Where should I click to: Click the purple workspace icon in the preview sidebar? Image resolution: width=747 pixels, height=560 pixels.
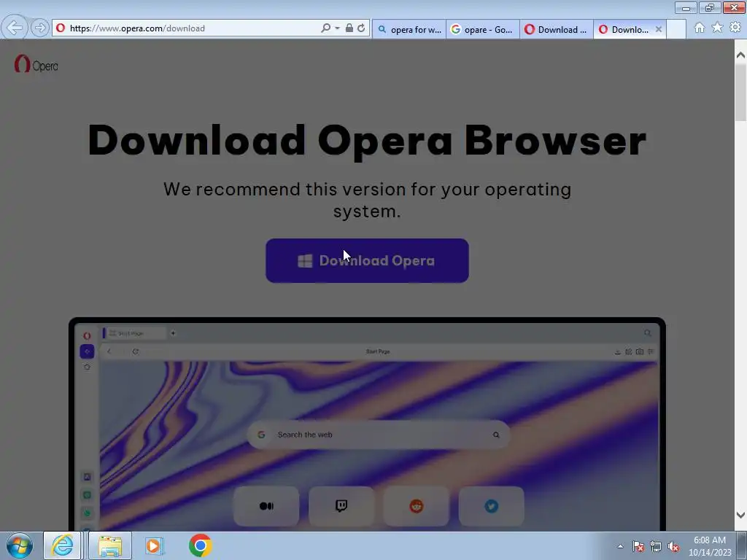pyautogui.click(x=87, y=351)
